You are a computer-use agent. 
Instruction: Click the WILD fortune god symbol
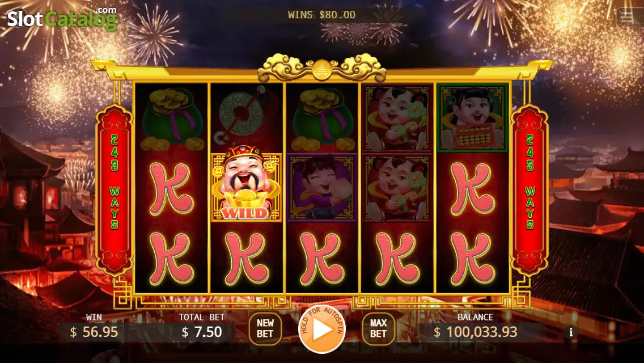pos(247,187)
